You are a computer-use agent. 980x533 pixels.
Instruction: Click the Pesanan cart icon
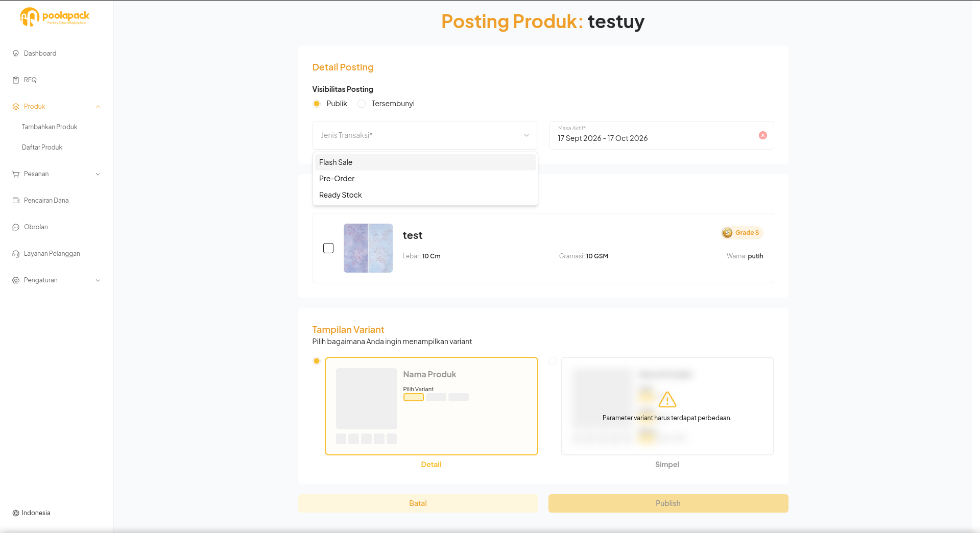16,174
